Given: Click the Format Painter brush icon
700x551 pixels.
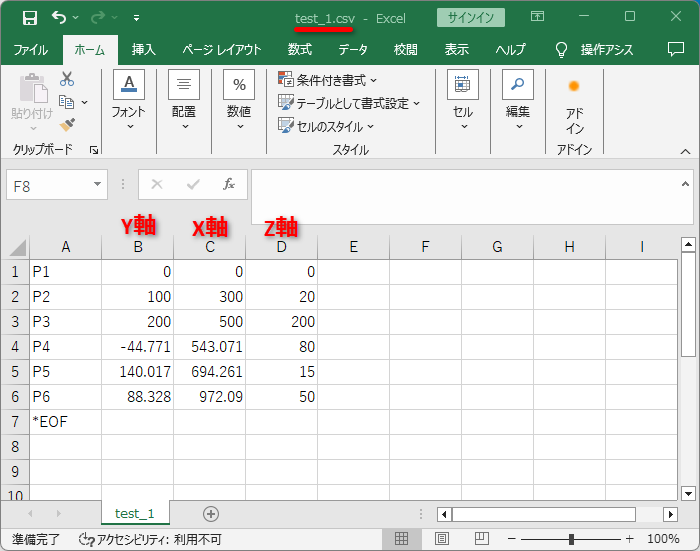Looking at the screenshot, I should click(x=67, y=124).
